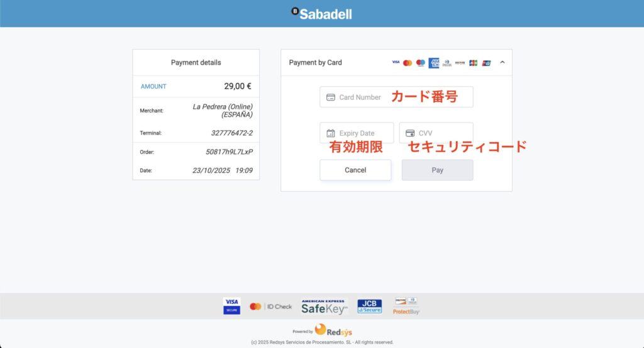644x348 pixels.
Task: Collapse the Payment by Card section
Action: pyautogui.click(x=502, y=62)
